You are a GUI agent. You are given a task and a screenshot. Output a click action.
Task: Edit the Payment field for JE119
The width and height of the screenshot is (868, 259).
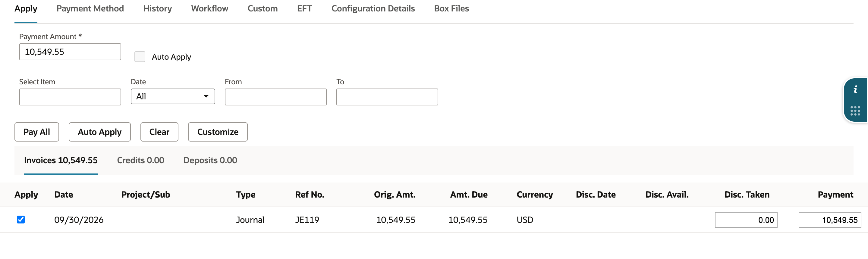(830, 220)
